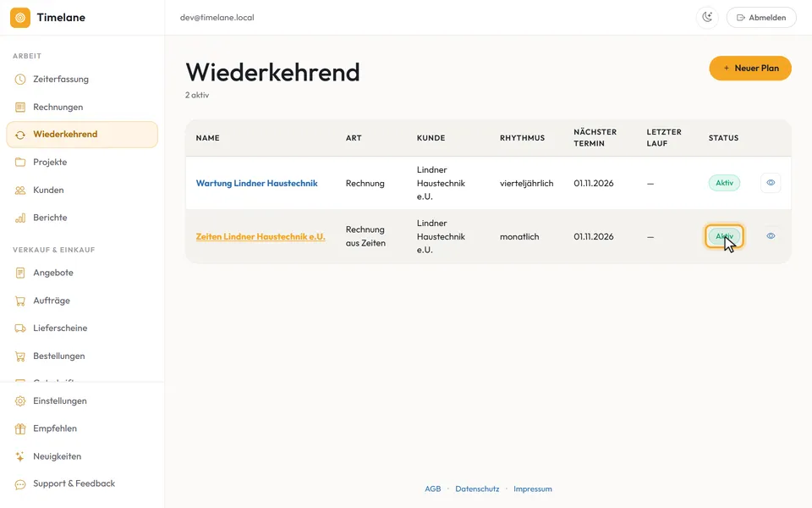
Task: Click the Projekte folder icon
Action: (20, 163)
